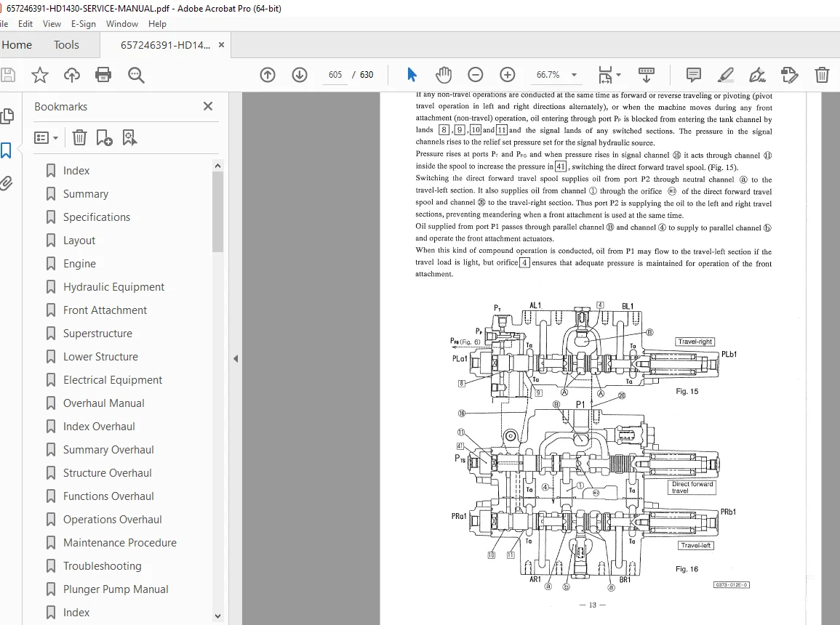This screenshot has width=840, height=625.
Task: Add a sticky note comment
Action: coord(694,75)
